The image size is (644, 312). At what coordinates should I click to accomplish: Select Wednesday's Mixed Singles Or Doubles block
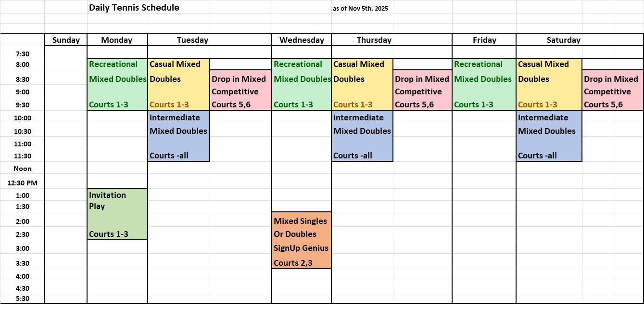[302, 241]
